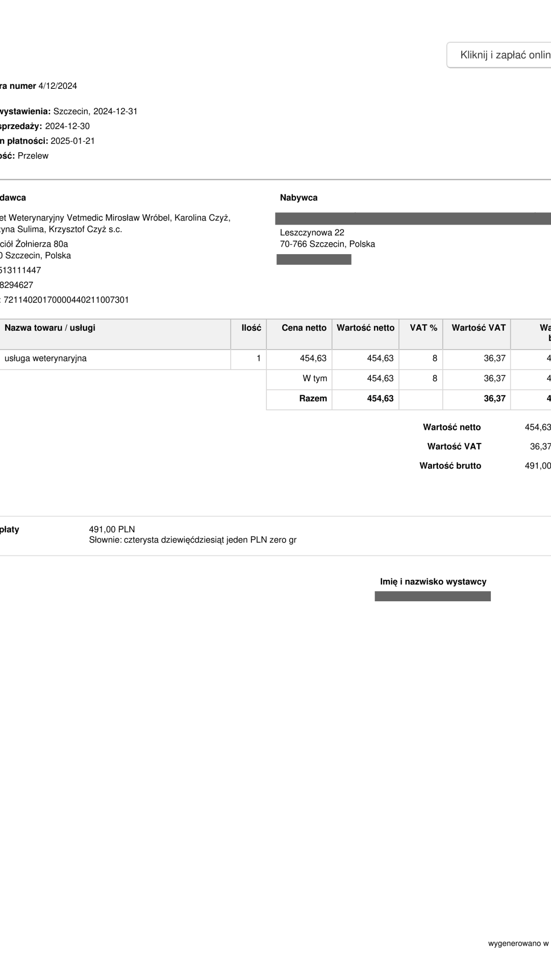The image size is (551, 980).
Task: Click the 'Nabywca' section heading
Action: [298, 198]
